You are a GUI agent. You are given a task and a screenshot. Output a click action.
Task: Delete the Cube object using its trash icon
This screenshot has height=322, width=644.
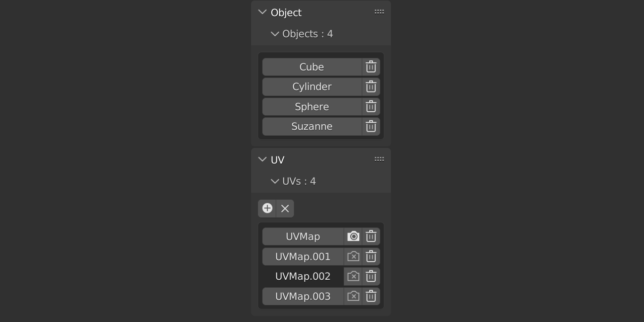pyautogui.click(x=371, y=66)
